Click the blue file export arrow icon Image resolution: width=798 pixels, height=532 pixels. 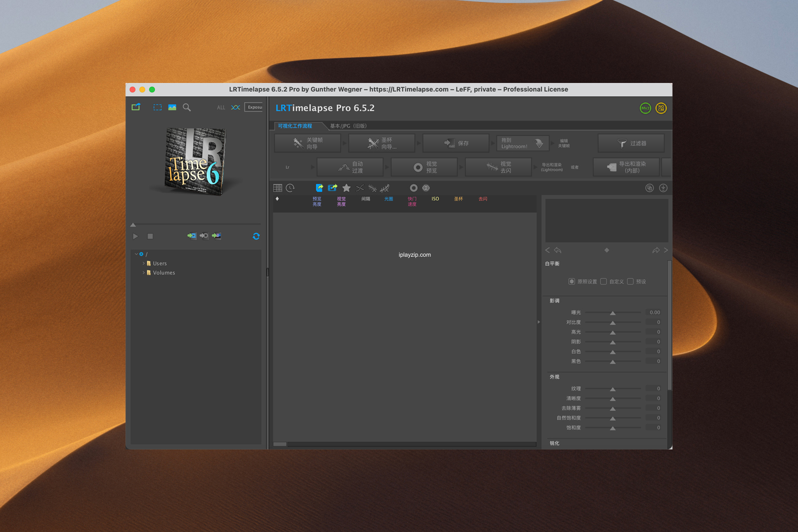click(319, 188)
